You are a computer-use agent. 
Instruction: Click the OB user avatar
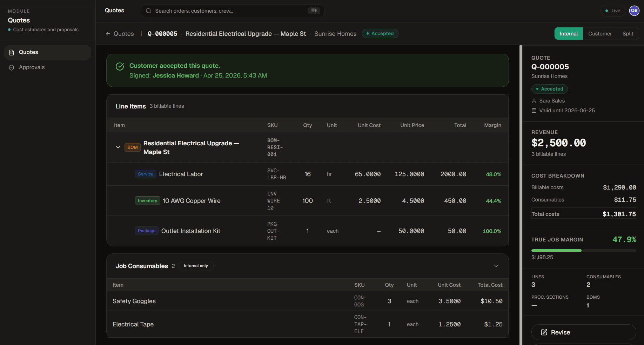(634, 11)
